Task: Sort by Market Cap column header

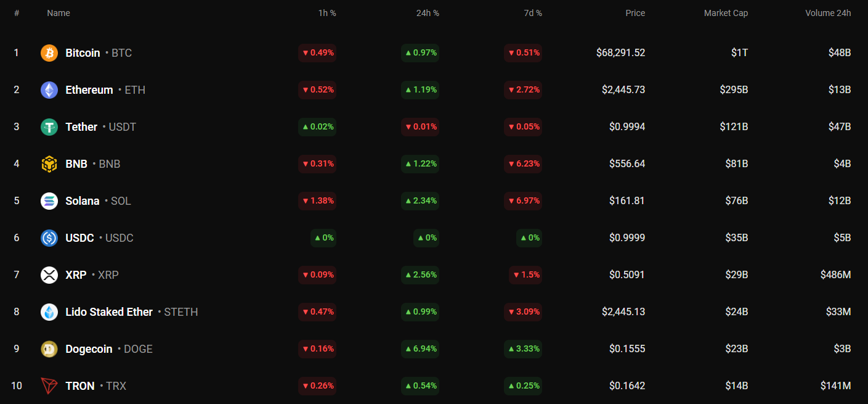Action: pyautogui.click(x=726, y=13)
